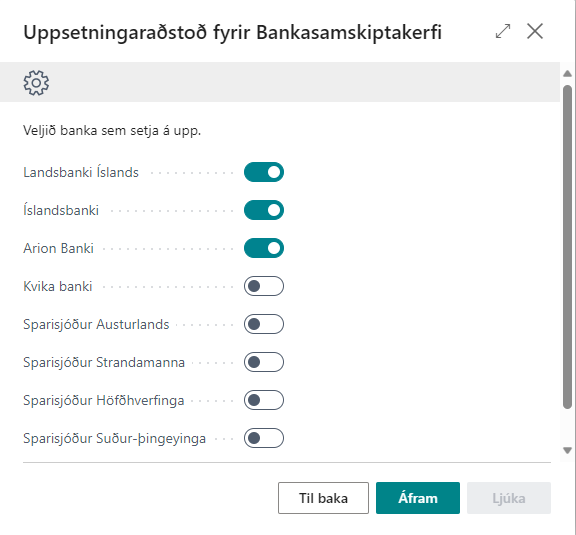576x535 pixels.
Task: Enable Sparisjóður Strandamanna toggle
Action: (264, 362)
